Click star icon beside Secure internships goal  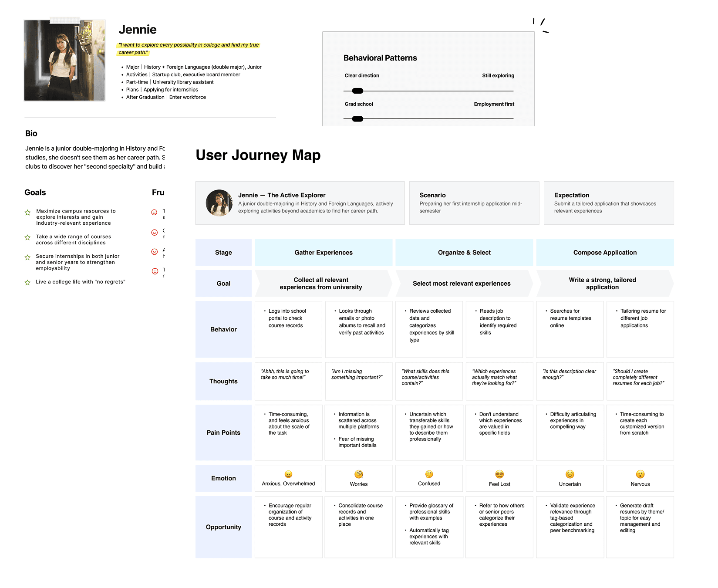pos(27,257)
